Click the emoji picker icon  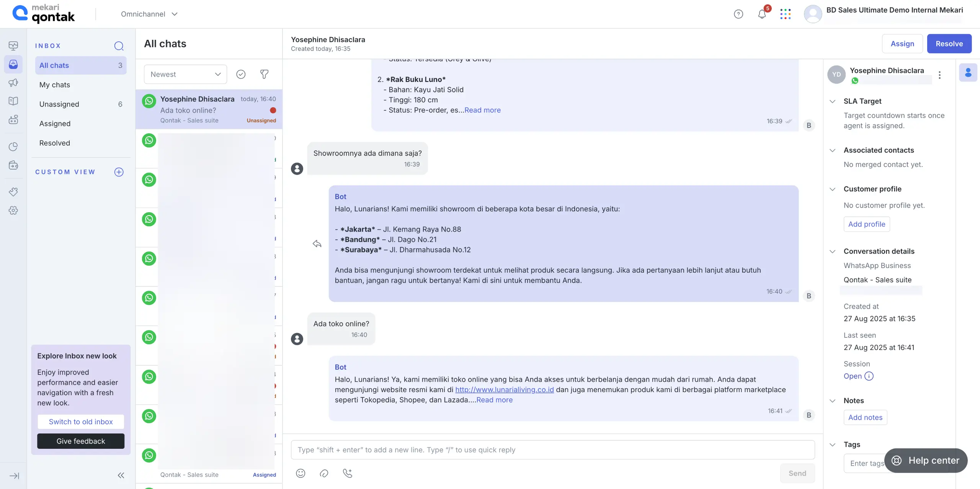pos(301,473)
